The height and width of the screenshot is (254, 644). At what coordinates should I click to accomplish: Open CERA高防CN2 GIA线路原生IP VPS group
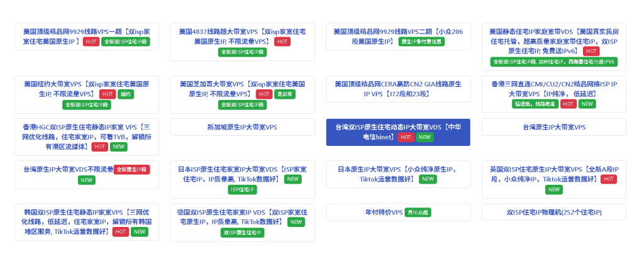(397, 89)
